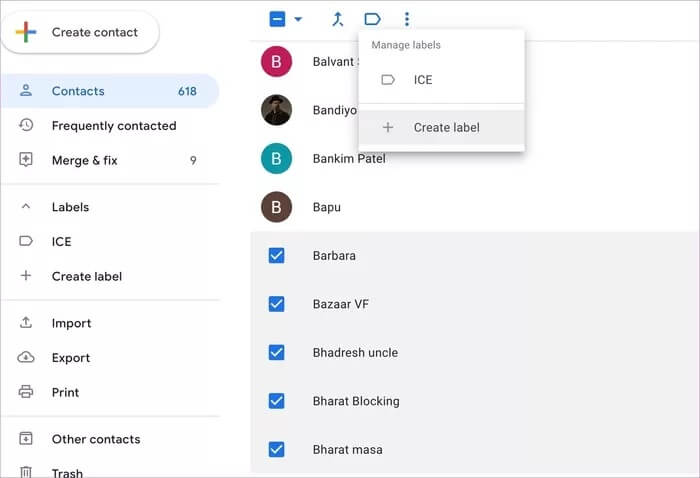The width and height of the screenshot is (700, 478).
Task: Open the Trash folder
Action: (110, 472)
